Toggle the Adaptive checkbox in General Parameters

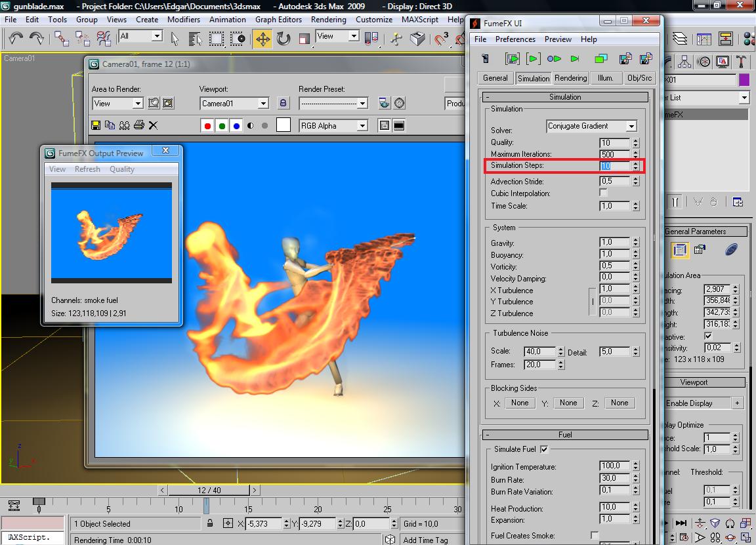coord(708,336)
